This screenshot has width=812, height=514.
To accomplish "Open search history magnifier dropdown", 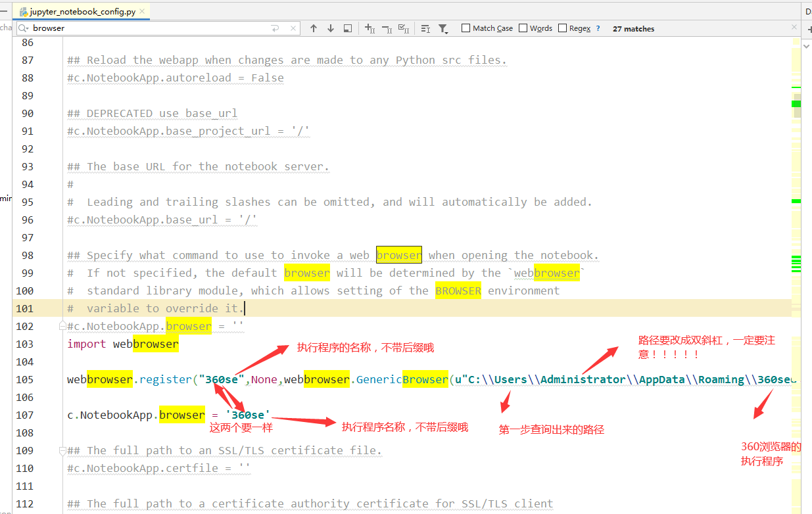I will click(x=23, y=28).
